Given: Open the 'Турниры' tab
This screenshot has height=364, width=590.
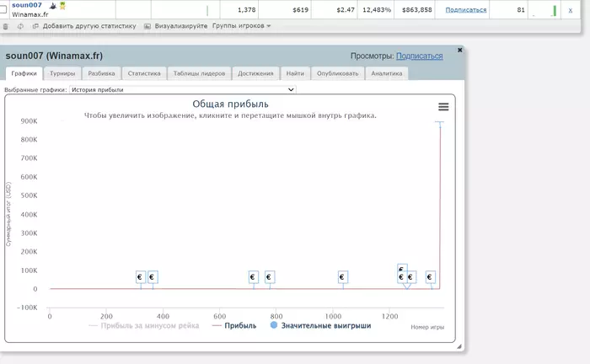Looking at the screenshot, I should point(62,73).
